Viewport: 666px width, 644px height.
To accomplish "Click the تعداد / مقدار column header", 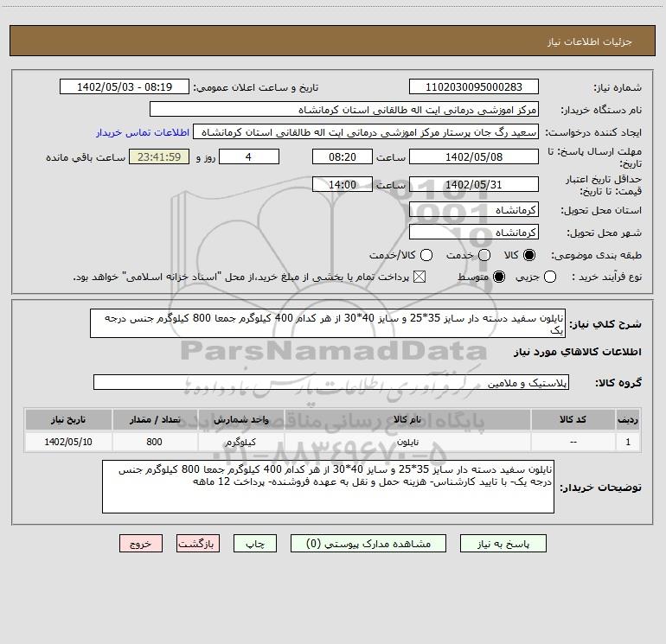I will [x=155, y=419].
